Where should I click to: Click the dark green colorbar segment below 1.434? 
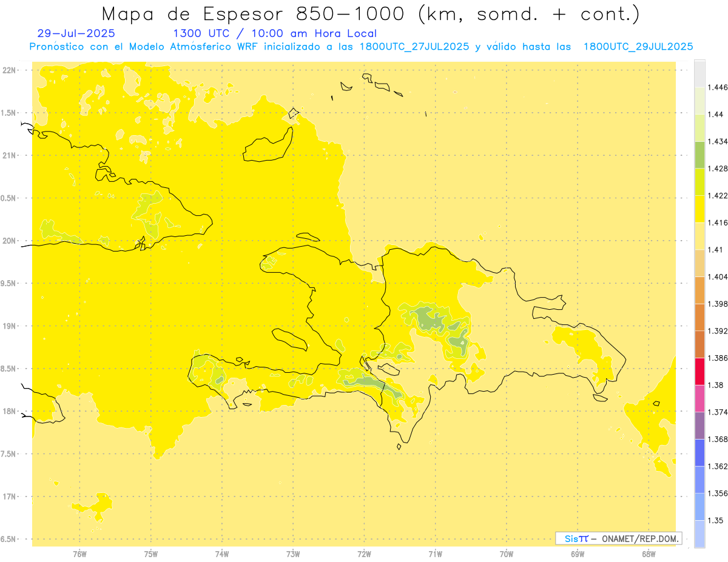point(699,155)
